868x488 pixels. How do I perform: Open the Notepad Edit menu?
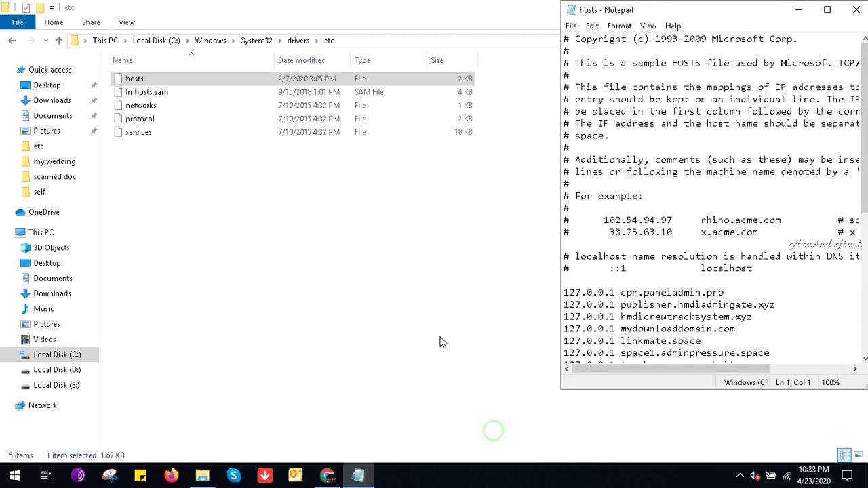592,26
